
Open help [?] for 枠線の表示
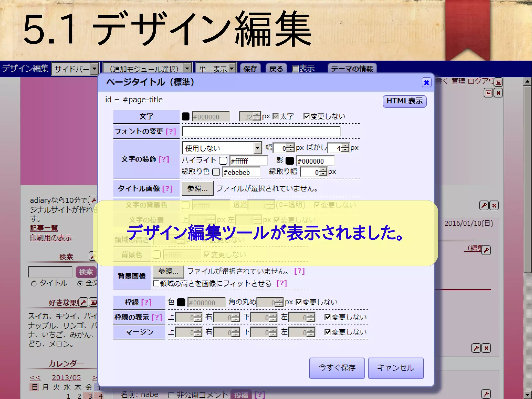(x=157, y=317)
